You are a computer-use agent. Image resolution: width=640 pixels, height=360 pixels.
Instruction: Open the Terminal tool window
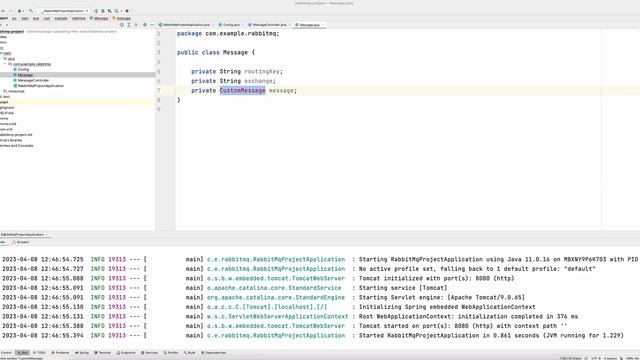click(102, 353)
